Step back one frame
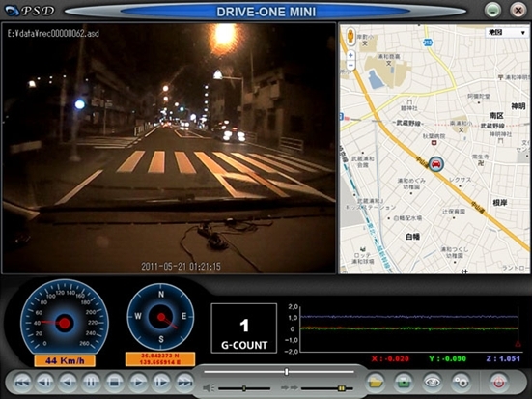Viewport: 532px width, 399px height. tap(45, 383)
